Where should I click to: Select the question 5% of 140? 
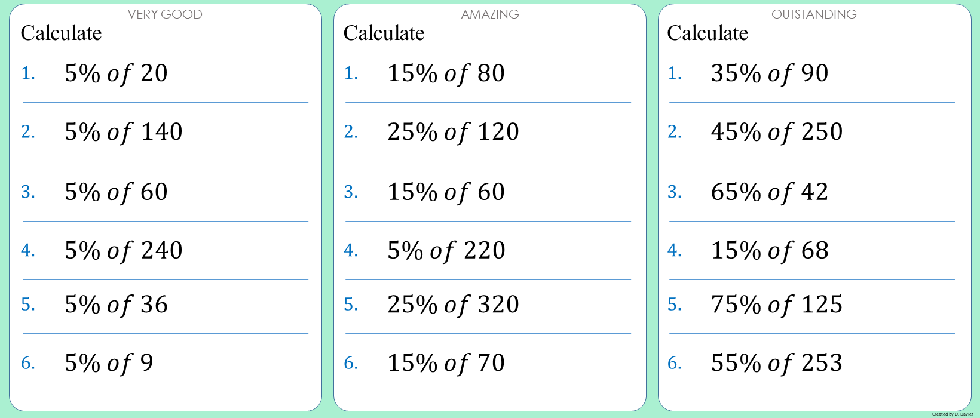(123, 132)
